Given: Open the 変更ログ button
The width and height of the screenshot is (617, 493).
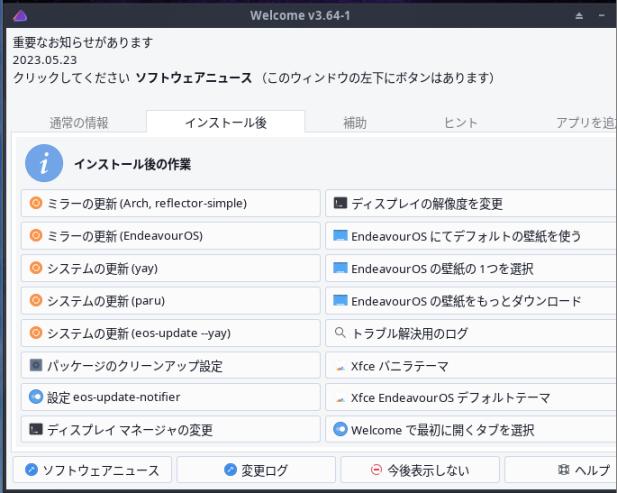Looking at the screenshot, I should click(x=256, y=469).
